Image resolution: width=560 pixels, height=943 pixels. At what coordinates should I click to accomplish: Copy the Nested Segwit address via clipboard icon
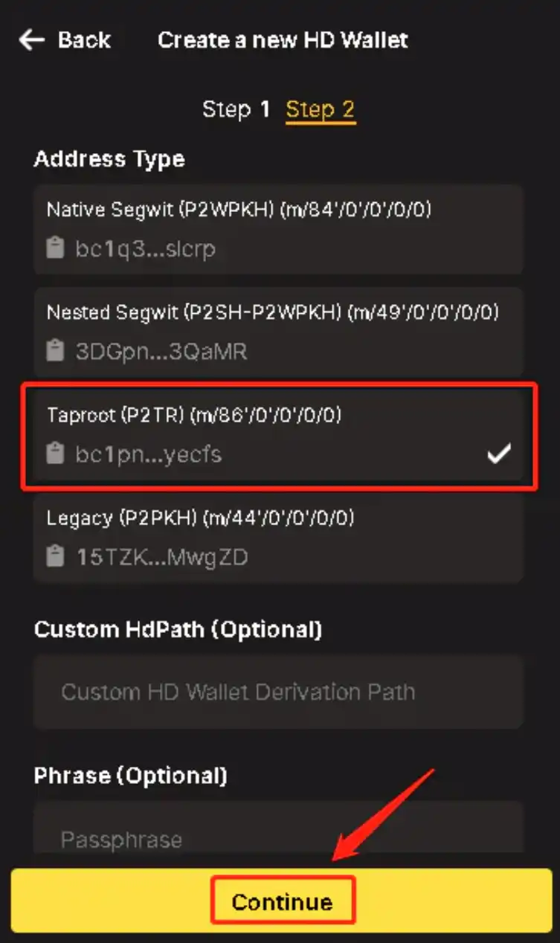[x=55, y=351]
